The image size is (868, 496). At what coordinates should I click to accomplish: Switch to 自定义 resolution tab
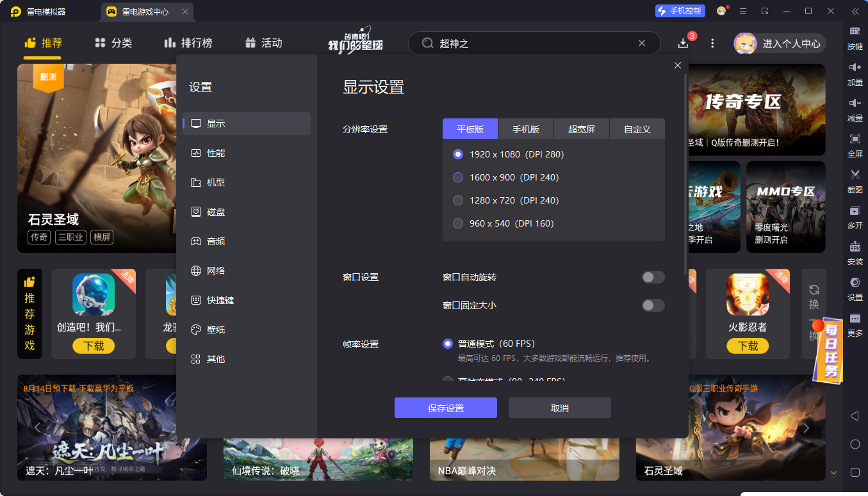pos(637,129)
